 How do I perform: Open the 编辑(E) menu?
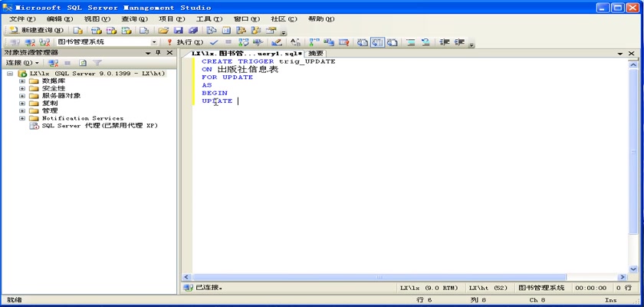[60, 19]
